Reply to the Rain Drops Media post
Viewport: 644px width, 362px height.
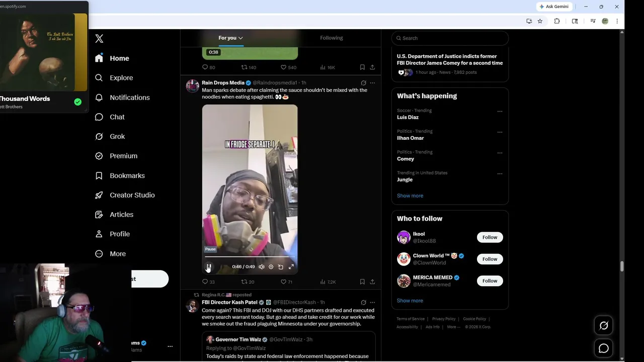tap(208, 282)
